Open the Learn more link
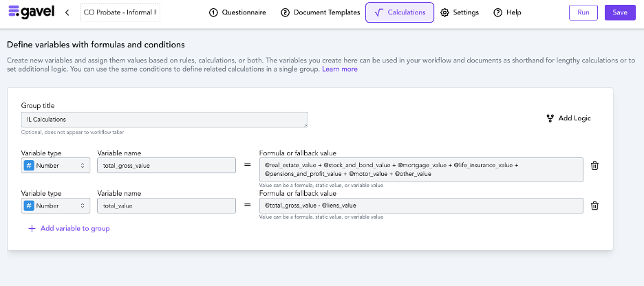The image size is (644, 286). (339, 69)
